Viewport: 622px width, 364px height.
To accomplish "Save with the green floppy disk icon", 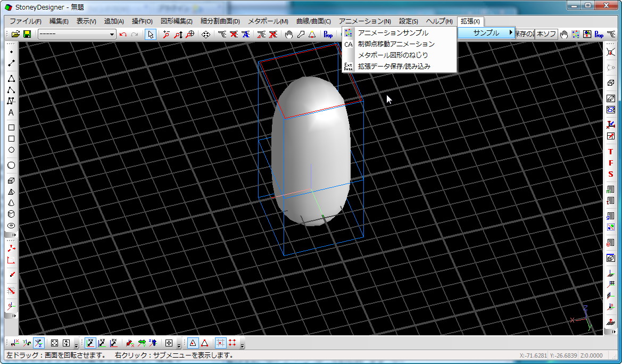I will [27, 34].
